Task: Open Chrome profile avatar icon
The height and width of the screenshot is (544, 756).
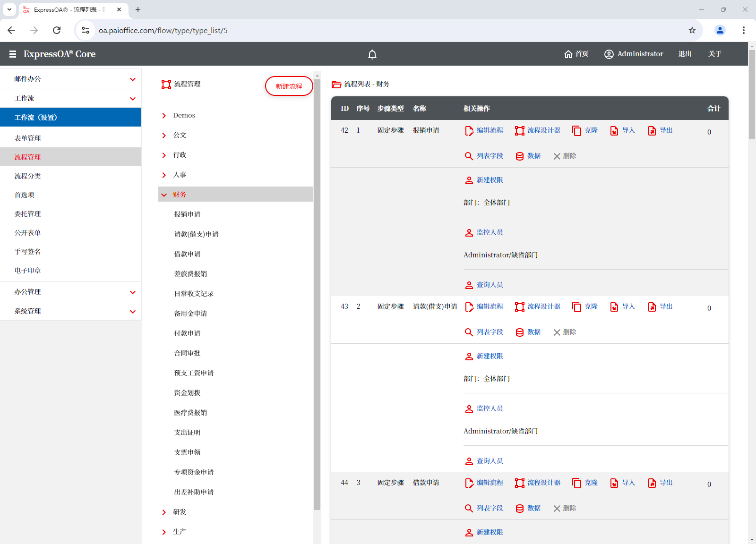Action: click(720, 30)
